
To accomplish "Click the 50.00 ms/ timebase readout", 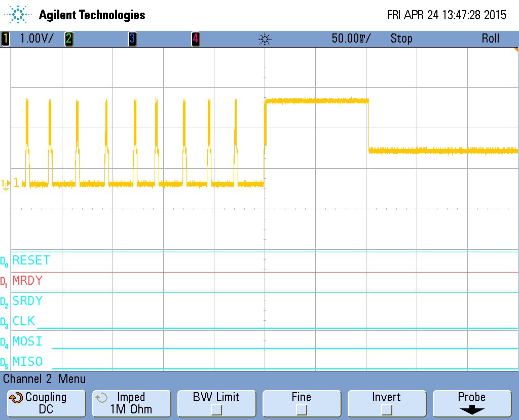I will click(351, 39).
